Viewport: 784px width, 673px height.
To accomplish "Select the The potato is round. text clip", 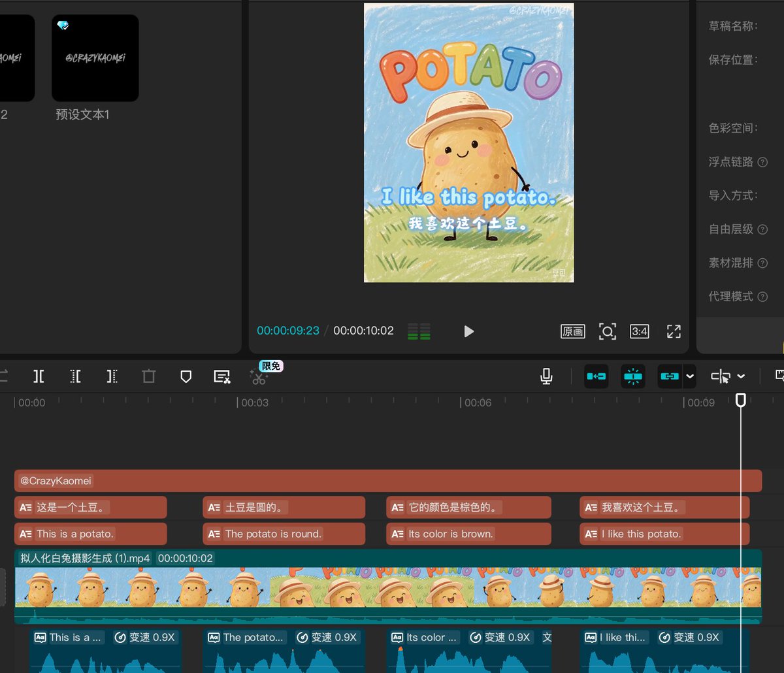I will coord(284,534).
